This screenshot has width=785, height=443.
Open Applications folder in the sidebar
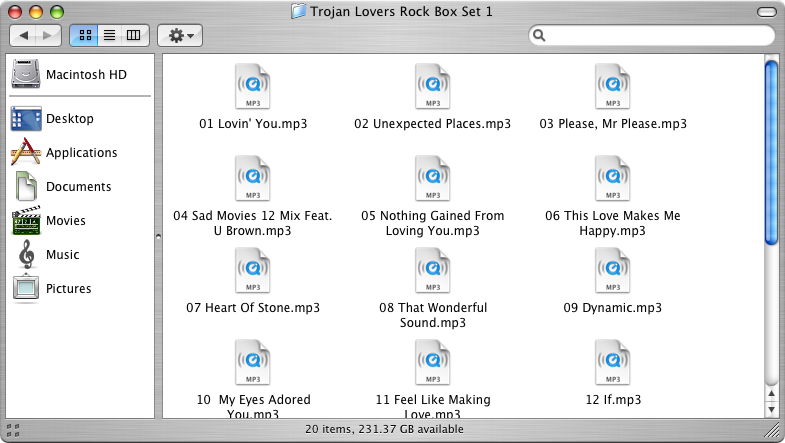point(64,153)
